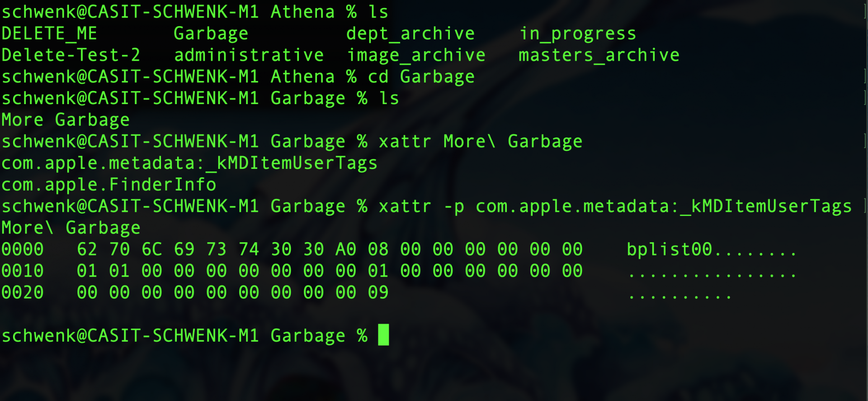The width and height of the screenshot is (868, 401).
Task: Click the hex offset 0010
Action: tap(23, 271)
